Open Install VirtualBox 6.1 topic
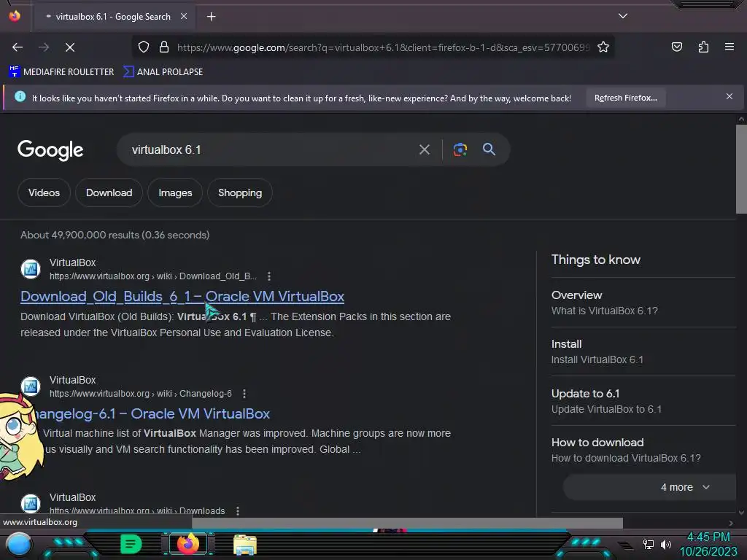Screen dimensions: 747x560 (643, 352)
